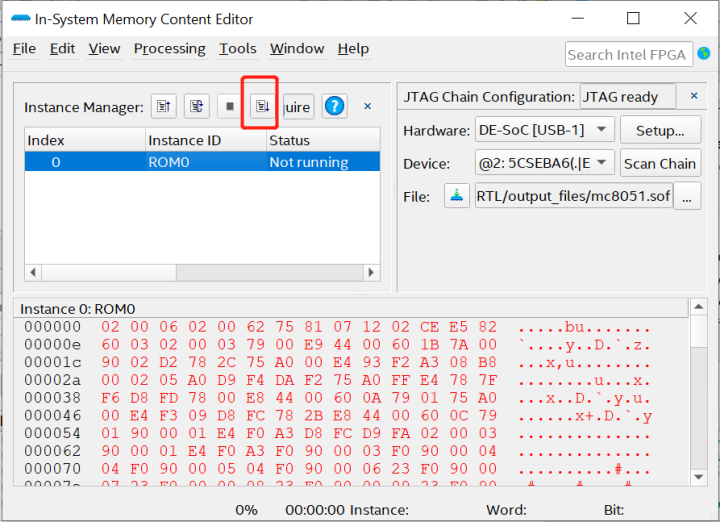
Task: Click address 000062 in hex editor
Action: pyautogui.click(x=52, y=451)
